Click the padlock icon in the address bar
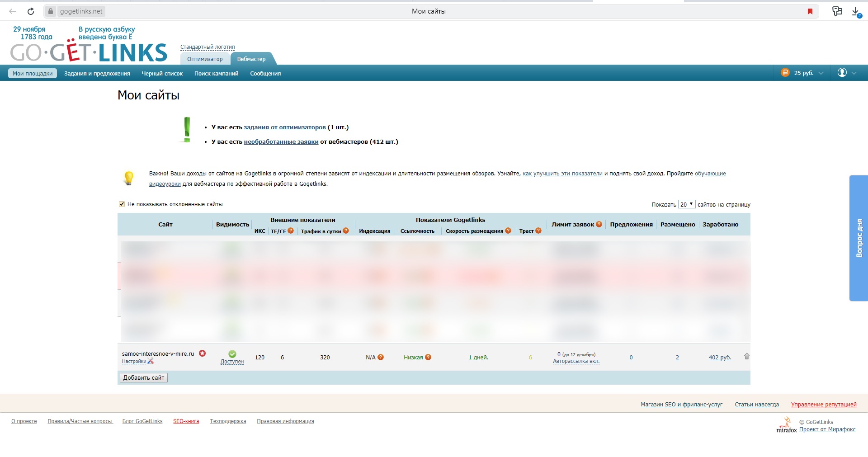868x457 pixels. click(51, 11)
